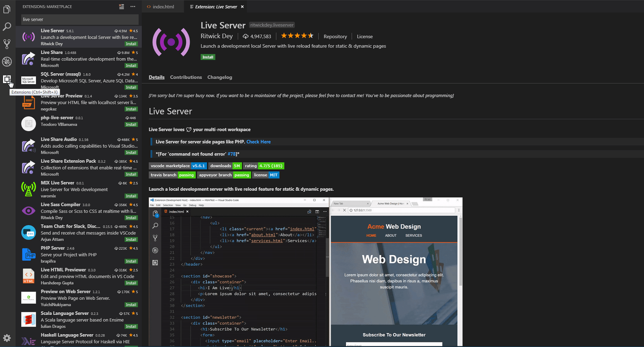Open the Ritwick Dey publisher link
This screenshot has width=644, height=347.
(216, 36)
